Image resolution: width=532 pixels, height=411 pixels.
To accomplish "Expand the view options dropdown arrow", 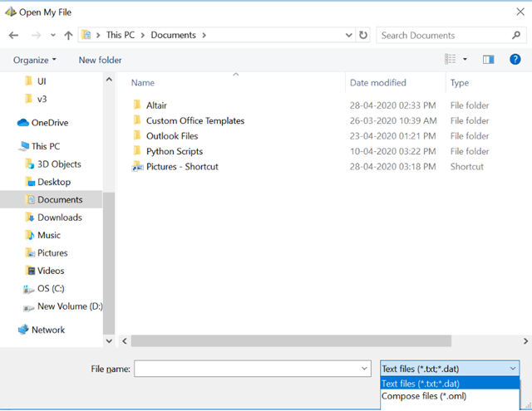I will pyautogui.click(x=465, y=60).
